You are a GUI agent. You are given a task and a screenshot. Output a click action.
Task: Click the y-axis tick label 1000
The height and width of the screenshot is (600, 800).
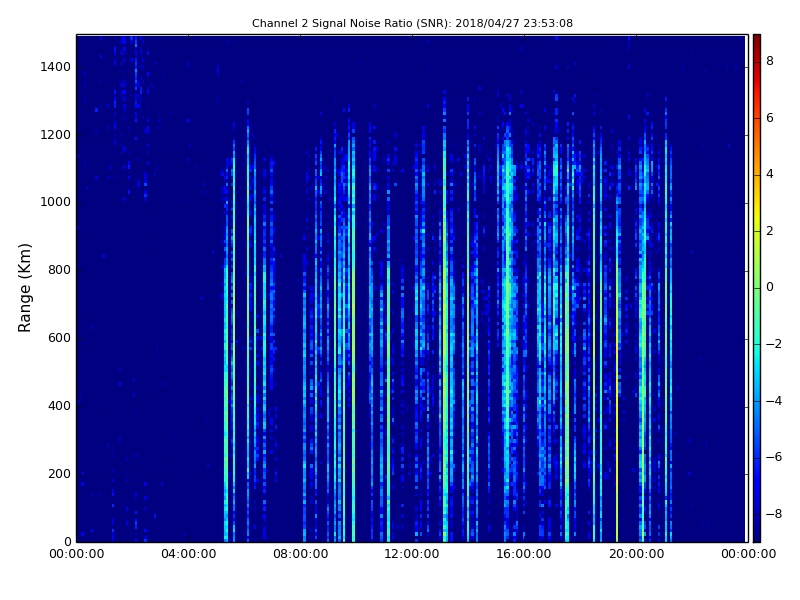click(56, 202)
